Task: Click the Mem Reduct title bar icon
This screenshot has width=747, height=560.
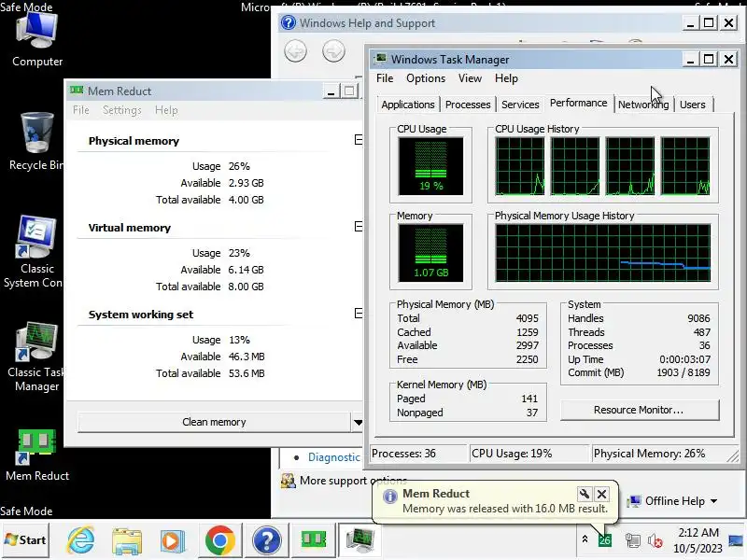Action: [x=77, y=90]
